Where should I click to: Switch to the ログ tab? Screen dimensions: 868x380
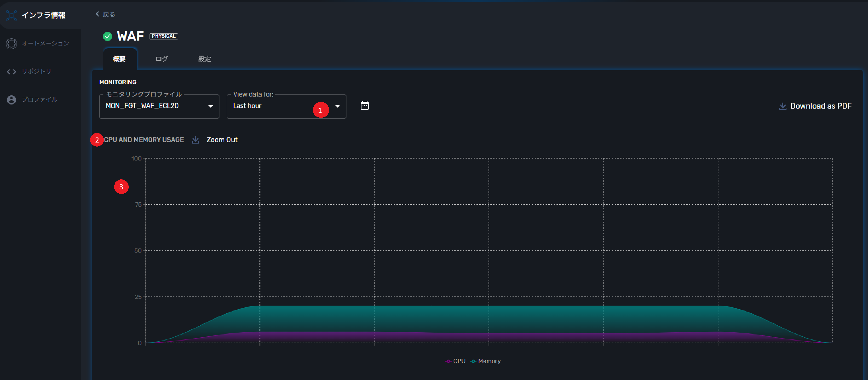click(x=161, y=59)
